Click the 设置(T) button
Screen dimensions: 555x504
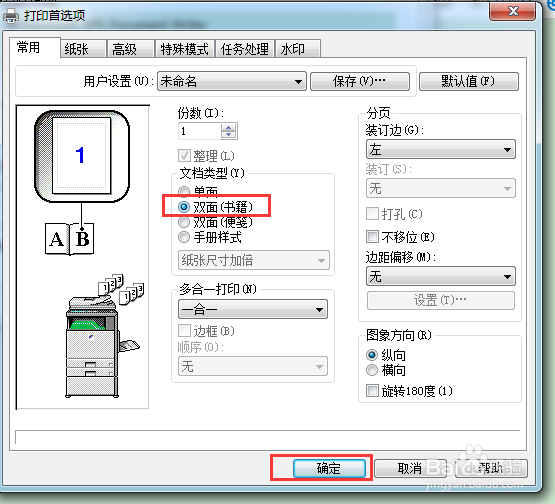pos(441,300)
